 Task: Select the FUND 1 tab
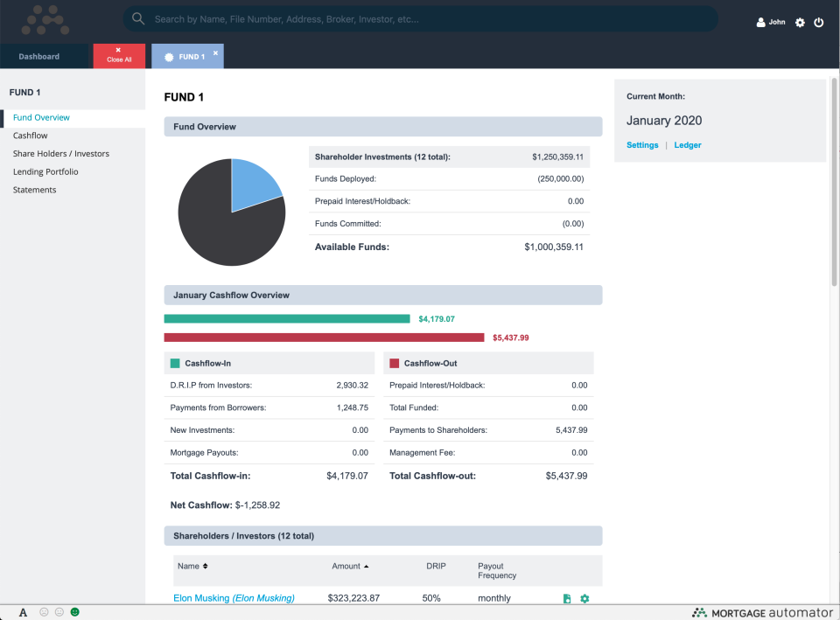(187, 55)
